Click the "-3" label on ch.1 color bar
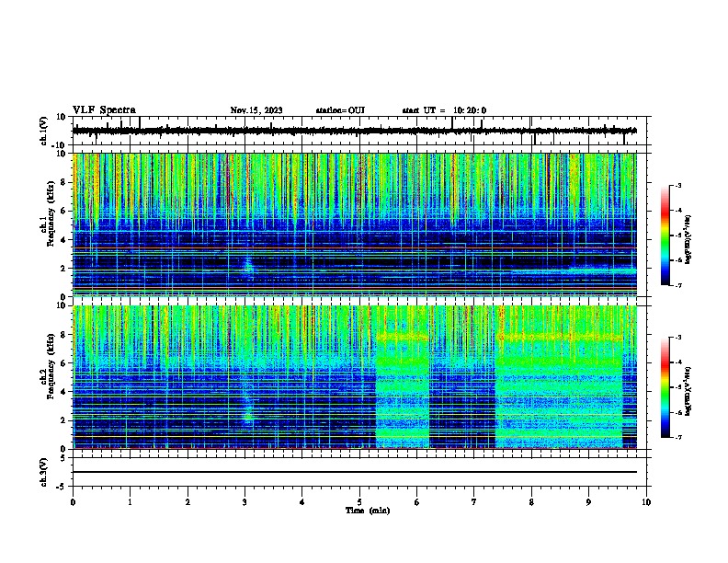The image size is (728, 563). 677,185
